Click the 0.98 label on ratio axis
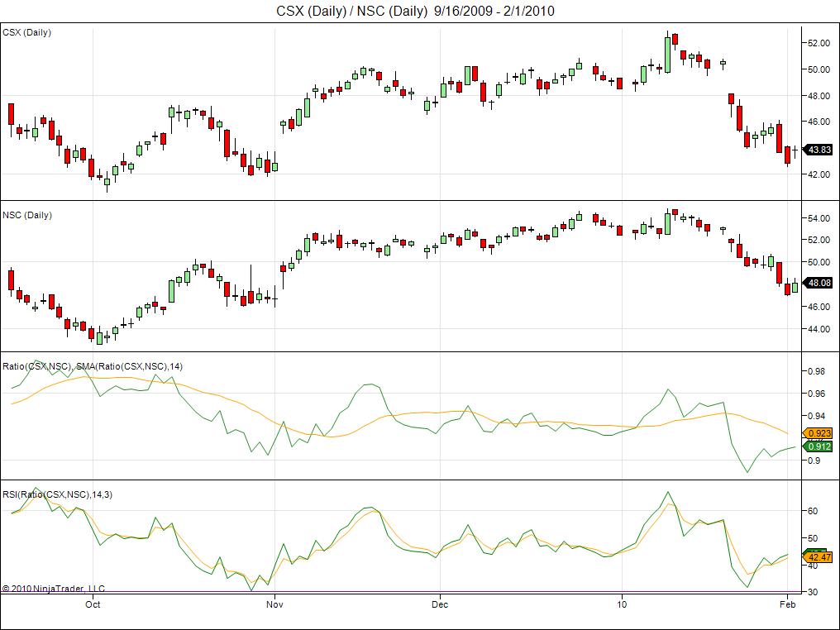The image size is (840, 630). click(816, 371)
